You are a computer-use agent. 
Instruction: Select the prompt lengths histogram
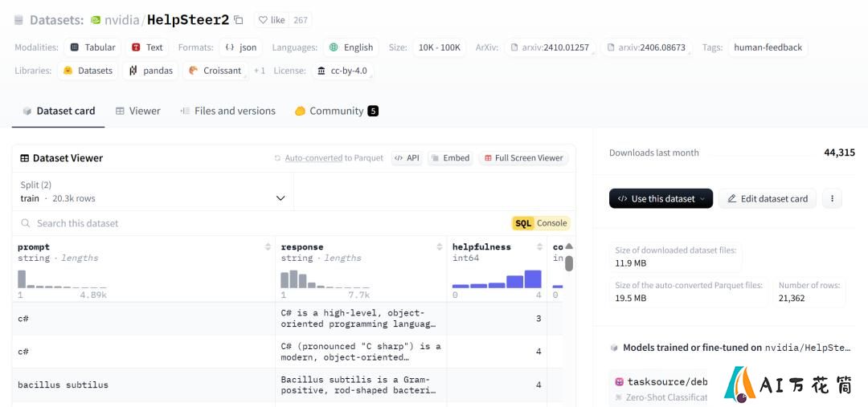pyautogui.click(x=62, y=279)
